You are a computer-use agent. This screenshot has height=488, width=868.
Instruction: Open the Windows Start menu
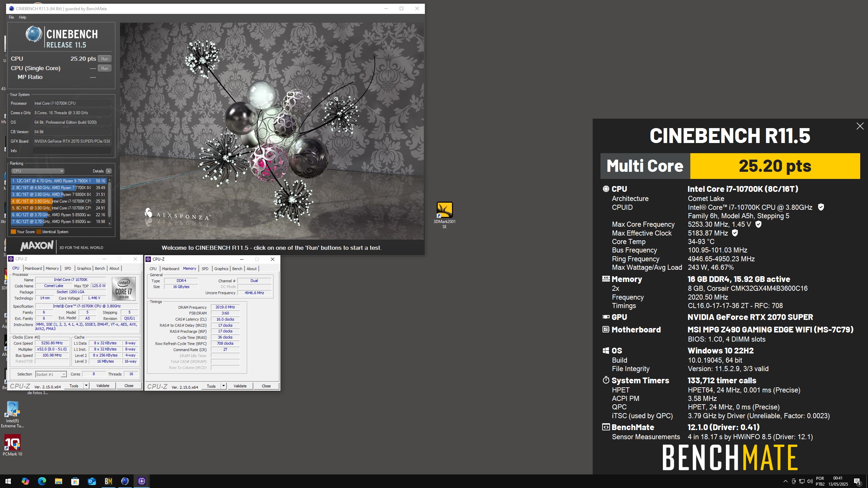point(8,481)
